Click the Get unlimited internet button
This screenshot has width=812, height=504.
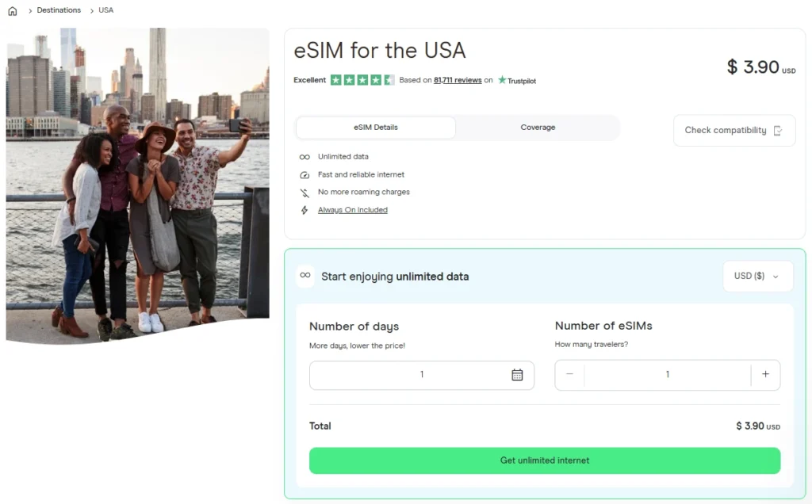click(x=544, y=460)
